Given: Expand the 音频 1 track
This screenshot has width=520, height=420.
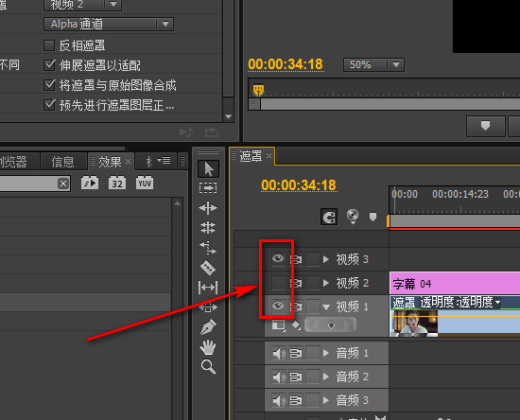Looking at the screenshot, I should point(326,353).
